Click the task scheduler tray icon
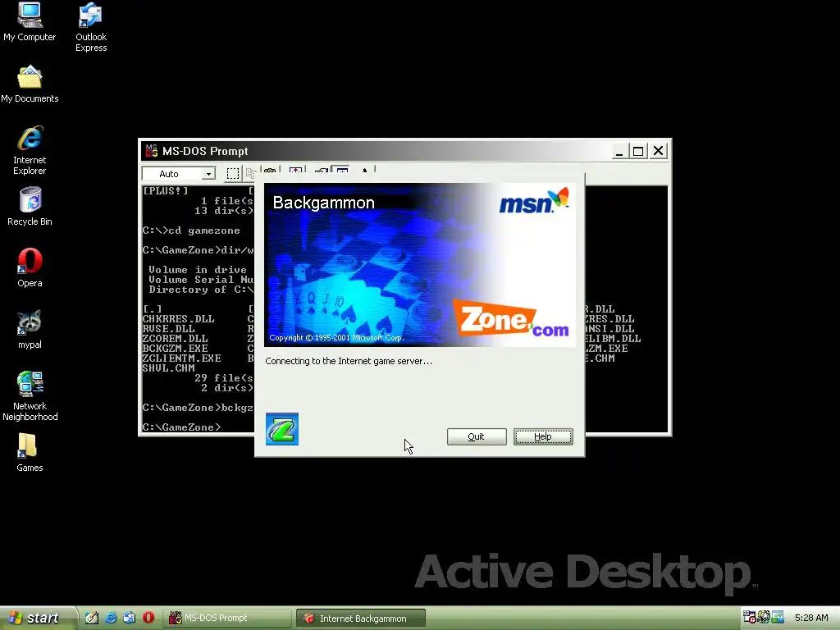Viewport: 840px width, 630px height. tap(750, 617)
